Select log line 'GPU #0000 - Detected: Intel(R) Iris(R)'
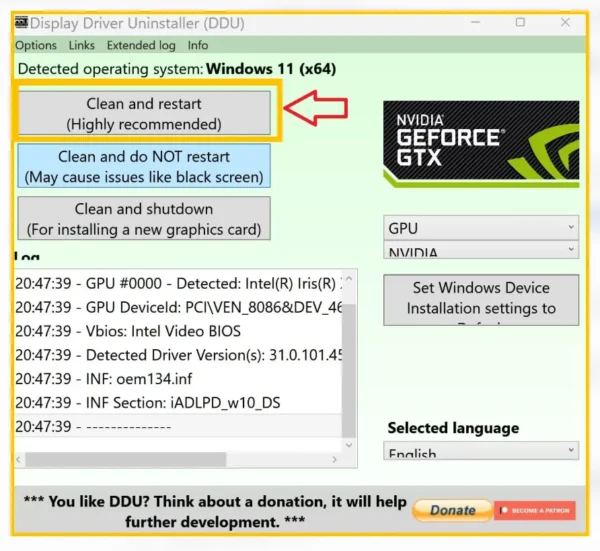600x551 pixels. [178, 284]
